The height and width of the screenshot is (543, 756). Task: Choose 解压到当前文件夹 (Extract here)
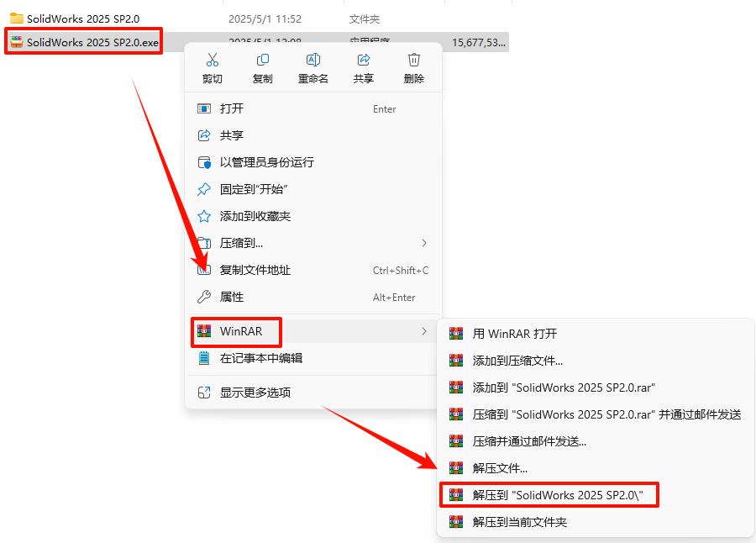click(x=595, y=522)
